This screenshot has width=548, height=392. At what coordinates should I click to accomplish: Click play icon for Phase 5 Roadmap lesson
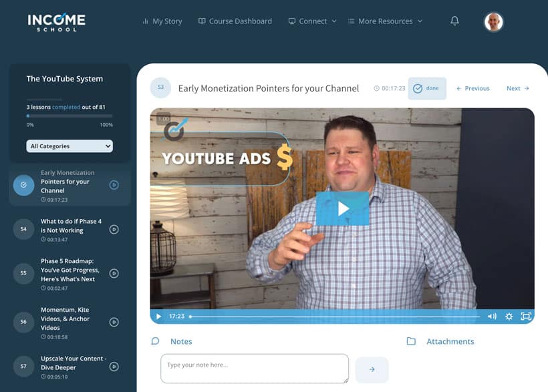114,273
